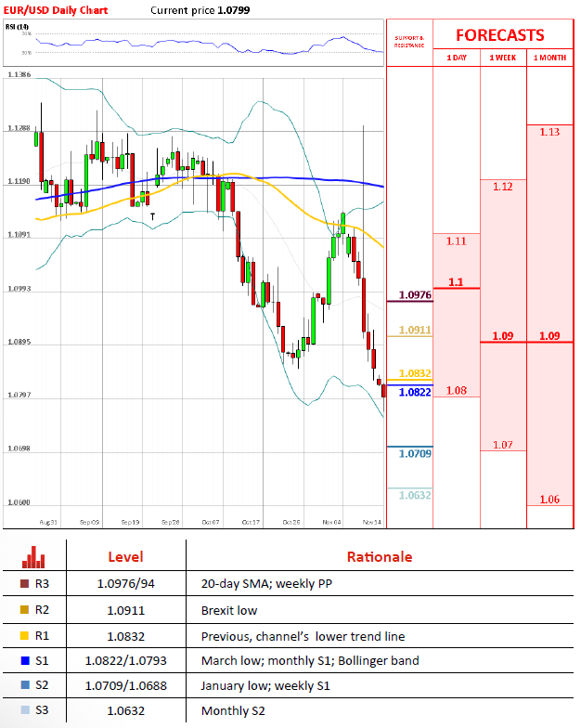The image size is (581, 728).
Task: Click the 1.13 value in 1 MONTH forecast
Action: point(549,132)
